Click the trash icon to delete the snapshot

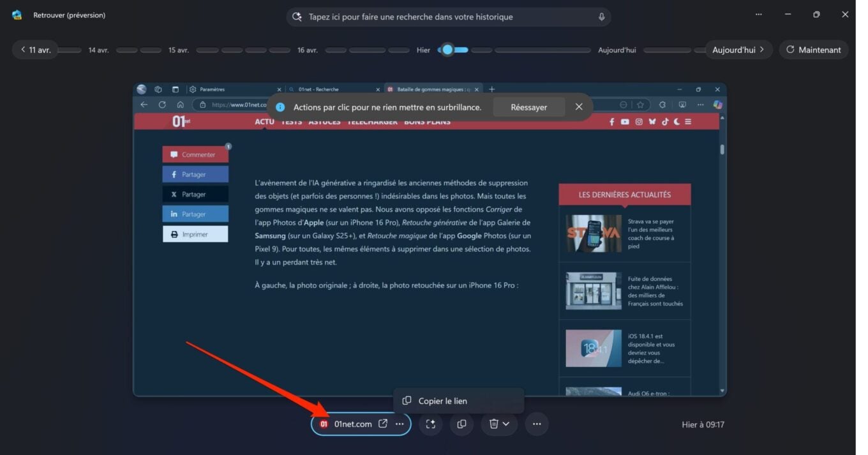[x=493, y=424]
